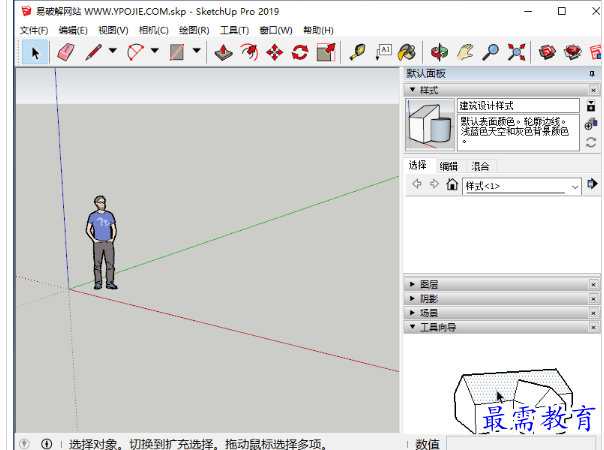
Task: Collapse the 样式 panel
Action: coord(413,90)
